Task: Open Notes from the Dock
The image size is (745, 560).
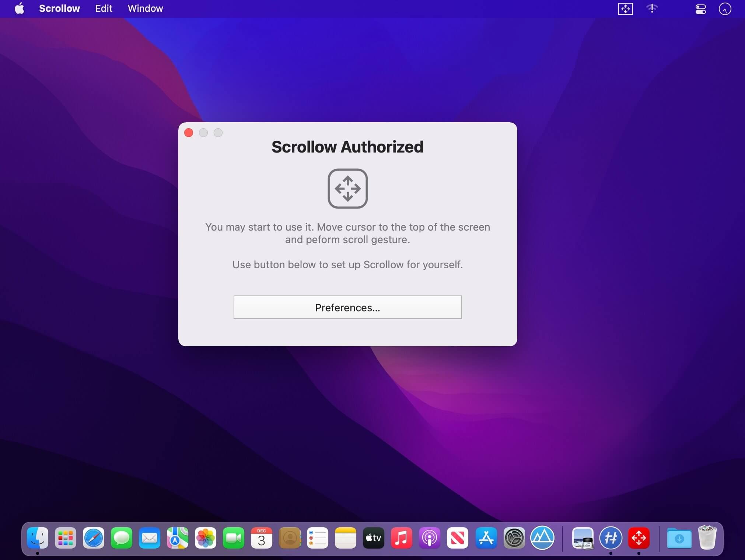Action: [346, 538]
